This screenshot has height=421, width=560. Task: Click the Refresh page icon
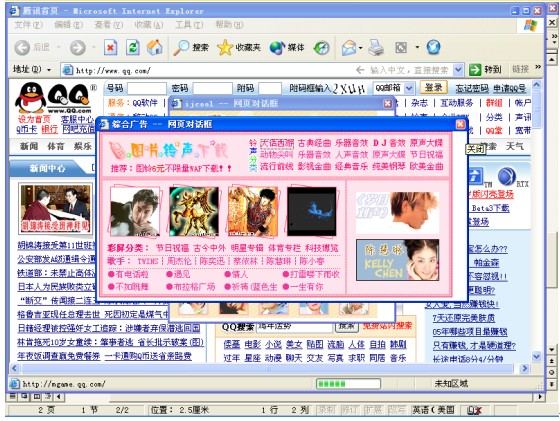132,47
